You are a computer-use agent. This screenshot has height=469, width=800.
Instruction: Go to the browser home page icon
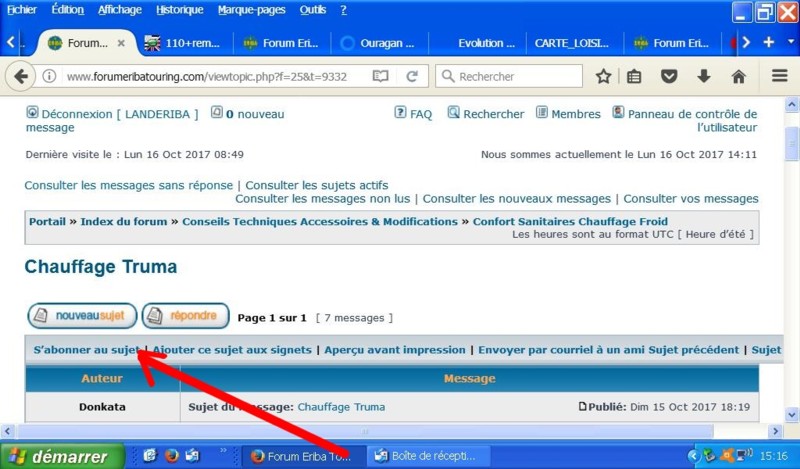click(738, 76)
